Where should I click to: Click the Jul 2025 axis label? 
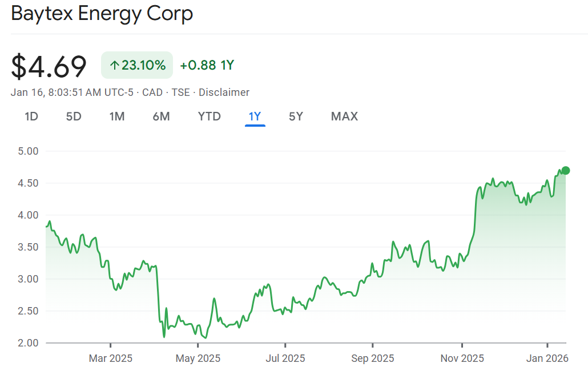(285, 358)
